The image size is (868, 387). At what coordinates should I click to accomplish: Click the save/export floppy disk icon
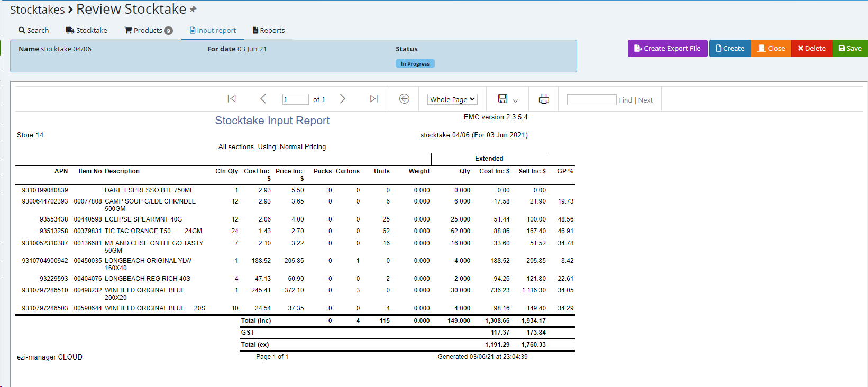502,99
